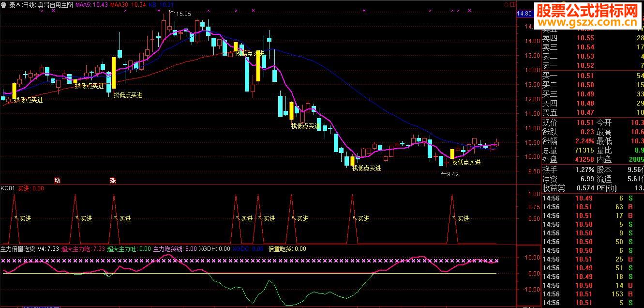Select the tick row with volume 51 S

click(x=592, y=268)
